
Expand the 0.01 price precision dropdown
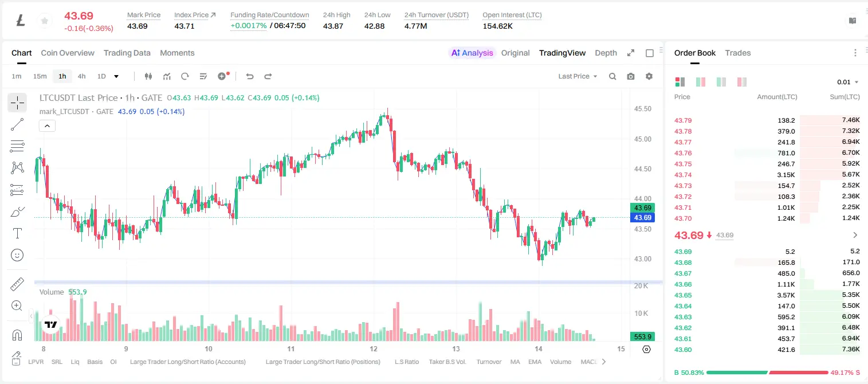pyautogui.click(x=848, y=82)
